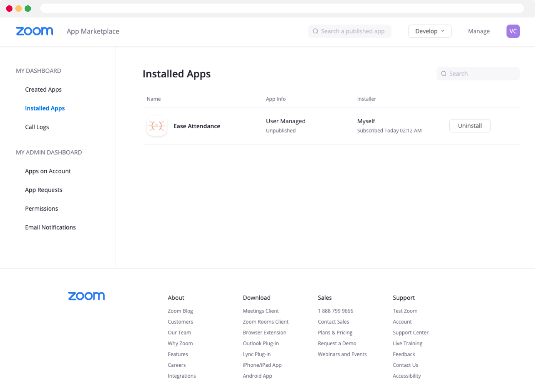Viewport: 535px width, 392px height.
Task: Open the Support Center footer link
Action: [x=411, y=332]
